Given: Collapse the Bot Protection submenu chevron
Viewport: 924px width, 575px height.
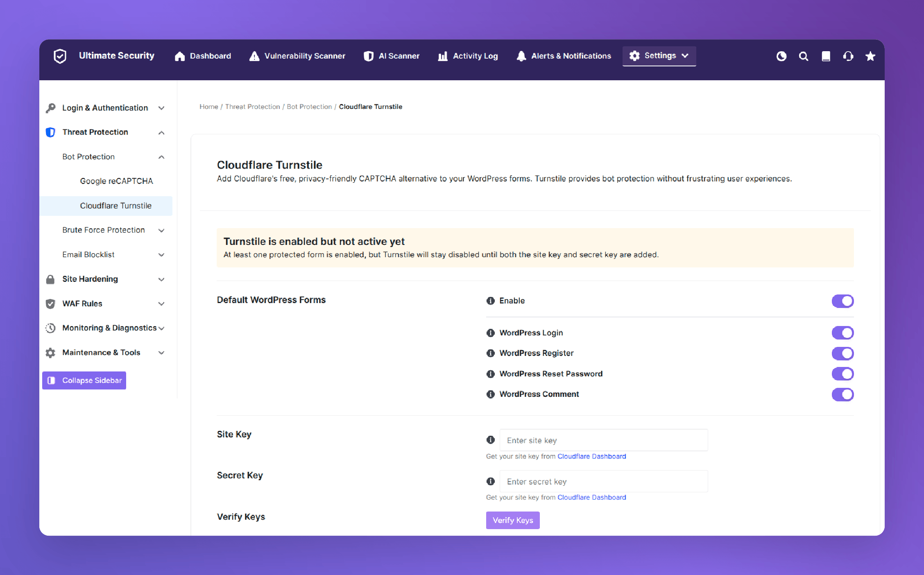Looking at the screenshot, I should click(161, 157).
